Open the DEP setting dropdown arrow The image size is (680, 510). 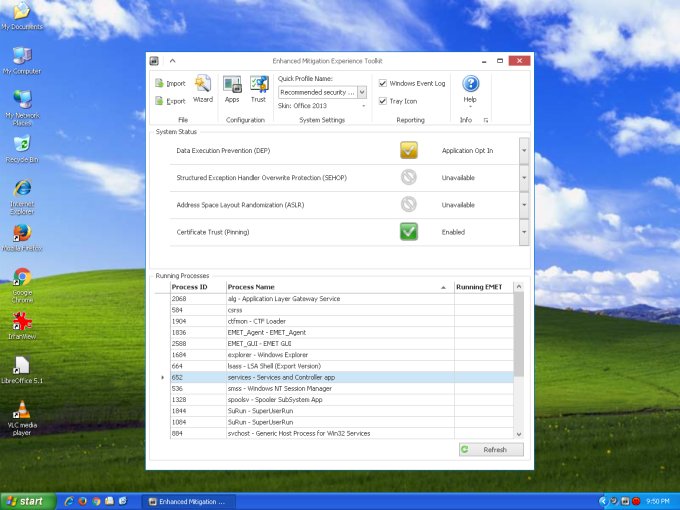(x=524, y=150)
